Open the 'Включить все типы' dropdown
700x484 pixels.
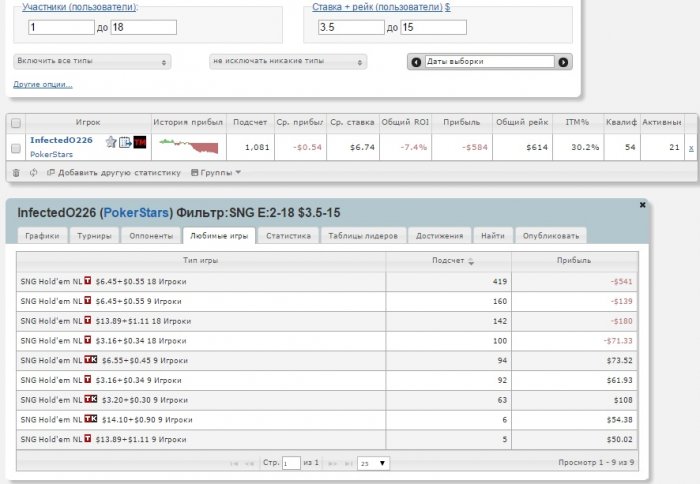pyautogui.click(x=92, y=62)
